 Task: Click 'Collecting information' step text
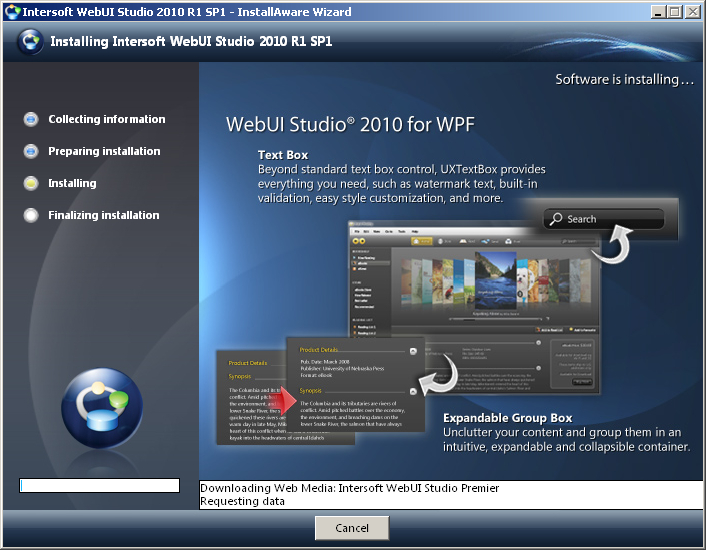107,119
